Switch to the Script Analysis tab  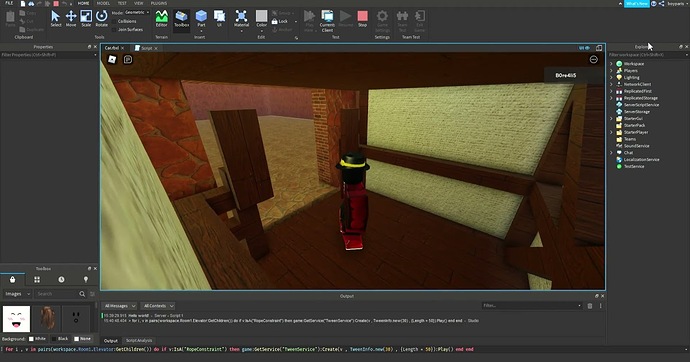tap(139, 340)
